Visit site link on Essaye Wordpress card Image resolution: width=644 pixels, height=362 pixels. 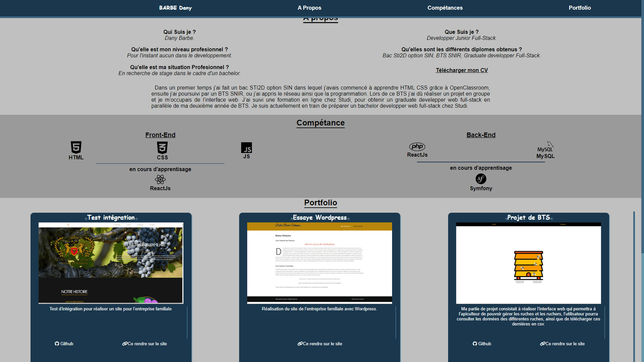(320, 344)
